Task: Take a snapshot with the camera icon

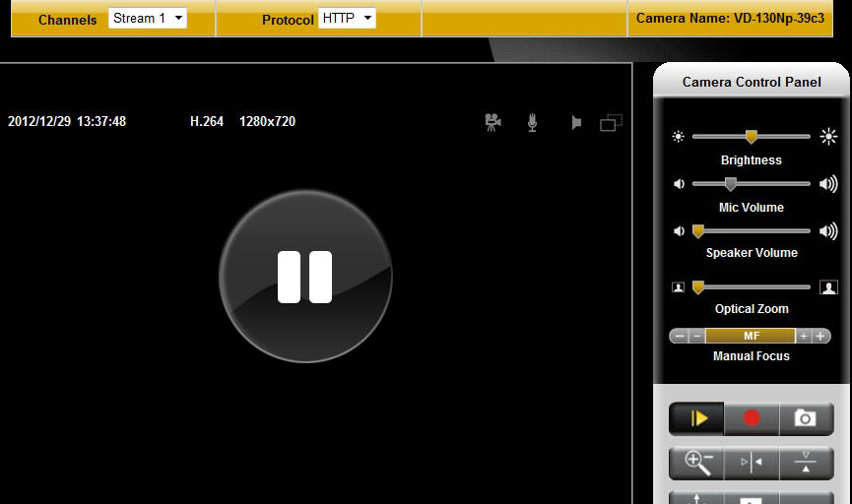Action: coord(806,418)
